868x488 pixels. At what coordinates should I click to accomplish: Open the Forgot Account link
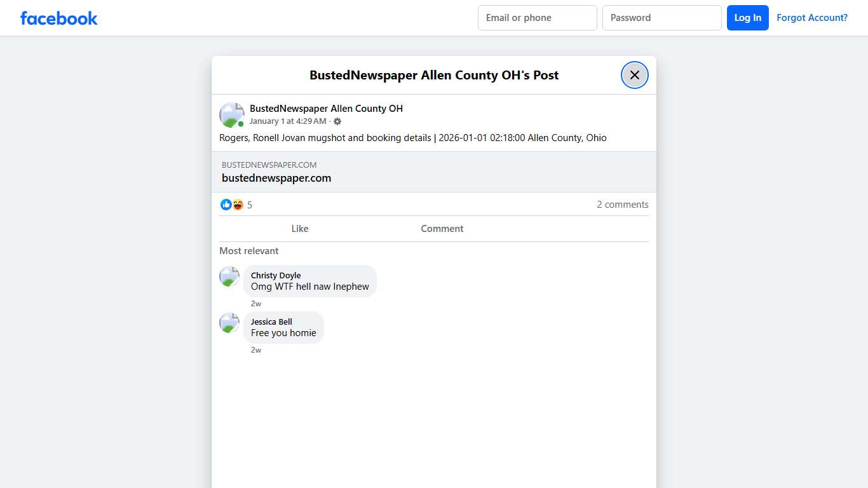812,18
